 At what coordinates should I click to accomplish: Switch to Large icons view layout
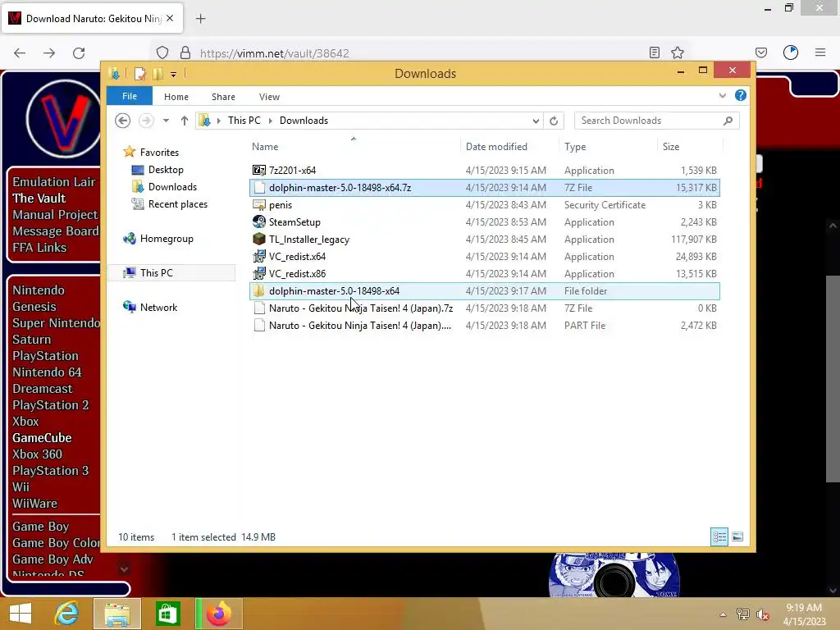click(x=737, y=536)
